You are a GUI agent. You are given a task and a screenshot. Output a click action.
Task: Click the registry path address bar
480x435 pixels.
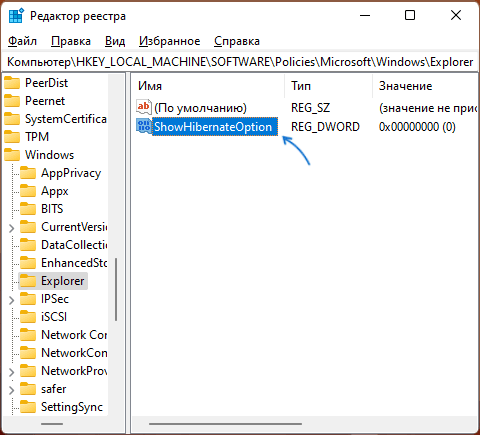coord(240,62)
